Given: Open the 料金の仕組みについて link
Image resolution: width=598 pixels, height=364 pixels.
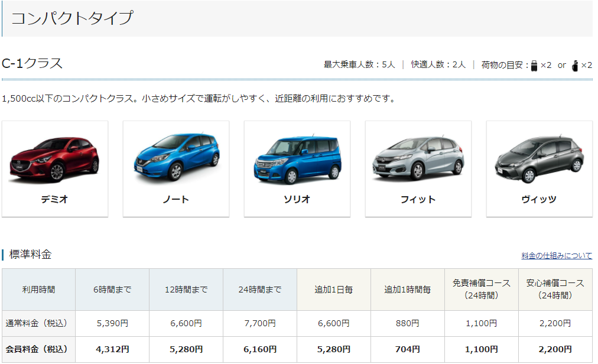Looking at the screenshot, I should click(x=557, y=256).
